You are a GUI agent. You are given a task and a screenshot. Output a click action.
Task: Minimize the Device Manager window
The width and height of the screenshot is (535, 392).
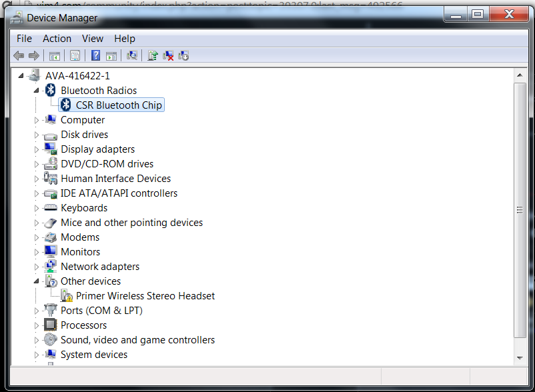456,14
